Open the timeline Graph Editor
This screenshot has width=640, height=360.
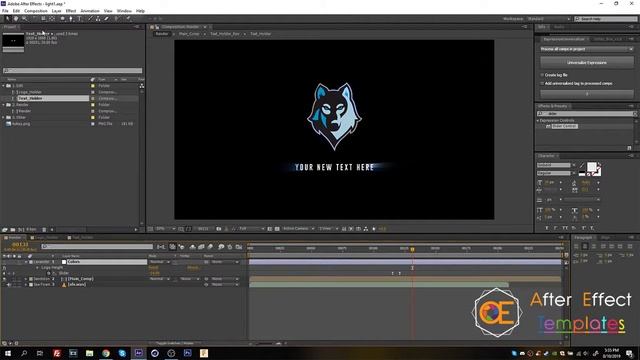pyautogui.click(x=239, y=247)
